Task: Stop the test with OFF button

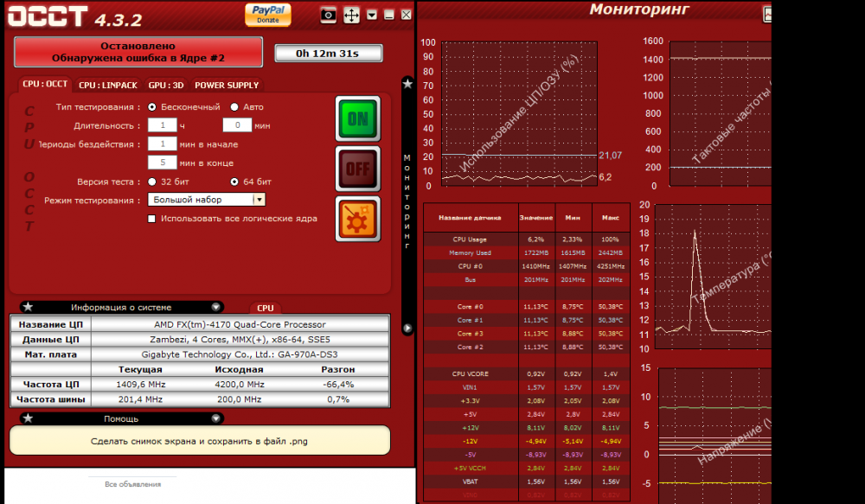Action: 358,169
